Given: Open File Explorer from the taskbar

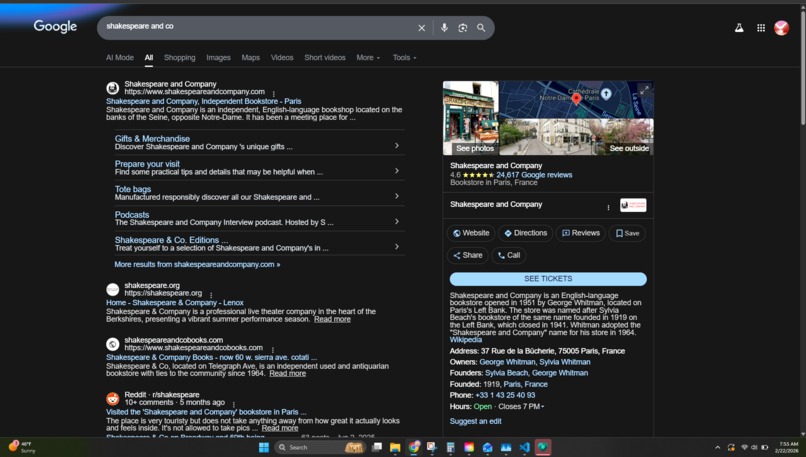Looking at the screenshot, I should coord(395,447).
